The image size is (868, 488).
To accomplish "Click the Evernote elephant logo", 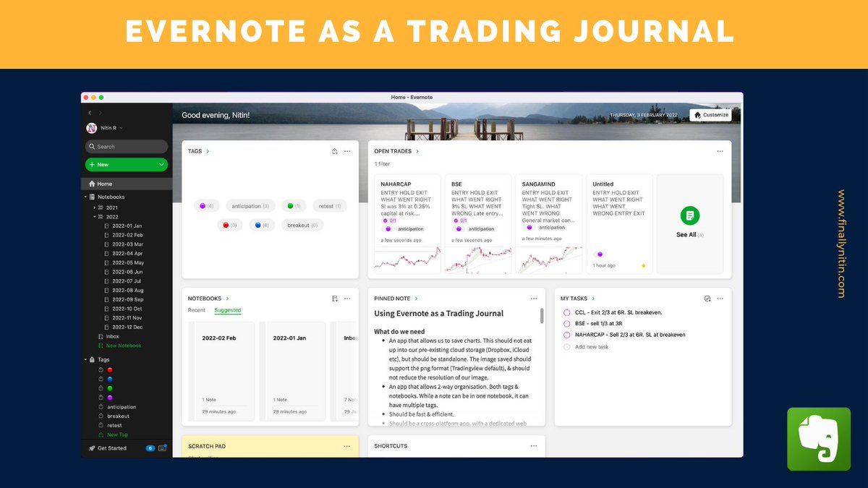I will click(818, 439).
